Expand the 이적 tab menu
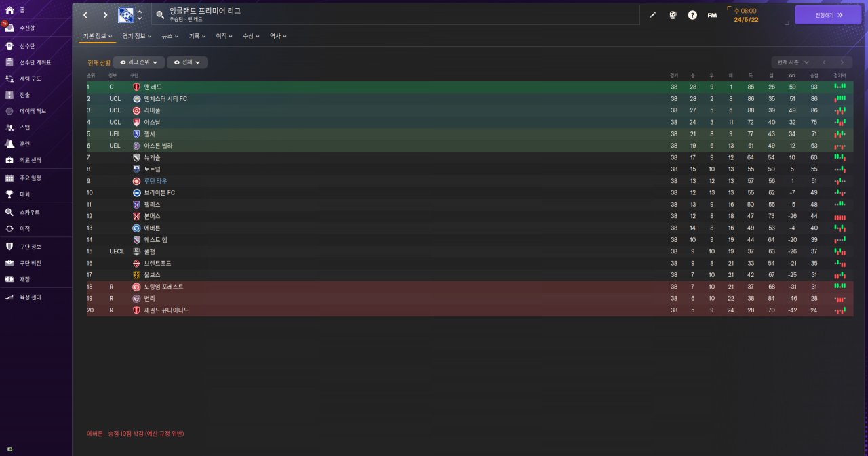 tap(224, 36)
